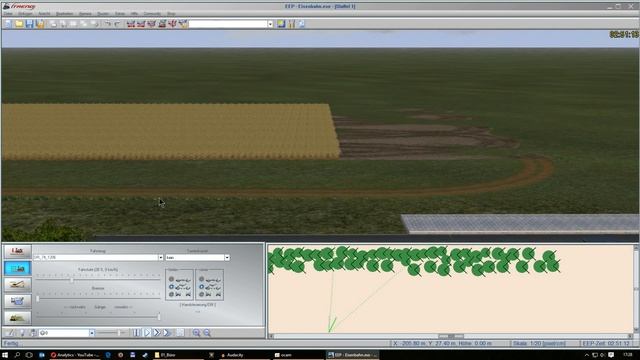
Task: Click the taskbar search icon
Action: 18,355
